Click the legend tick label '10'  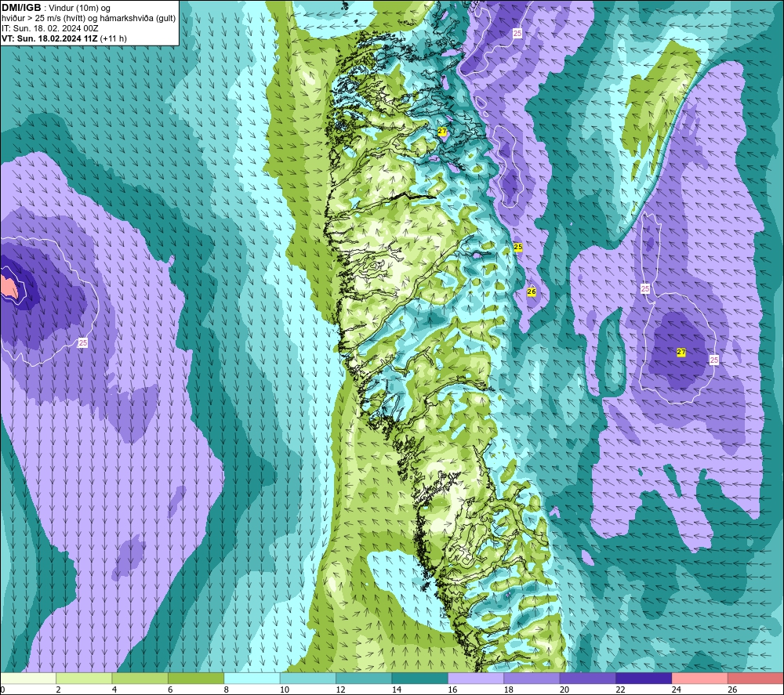tap(284, 690)
